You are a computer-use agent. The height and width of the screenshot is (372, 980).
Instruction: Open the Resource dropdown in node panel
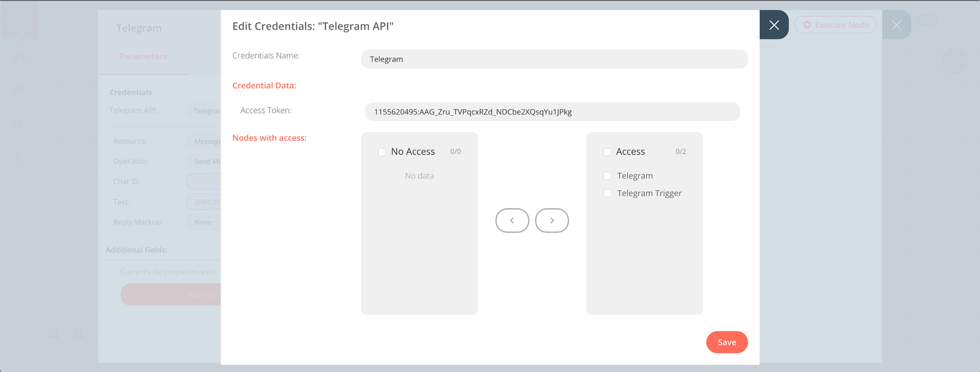pos(203,141)
